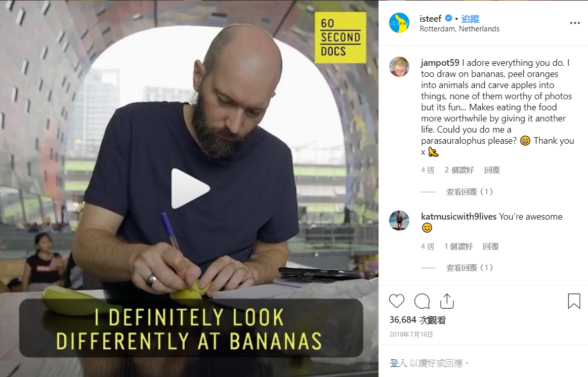Open jampot59 profile avatar
This screenshot has width=588, height=377.
pos(399,67)
